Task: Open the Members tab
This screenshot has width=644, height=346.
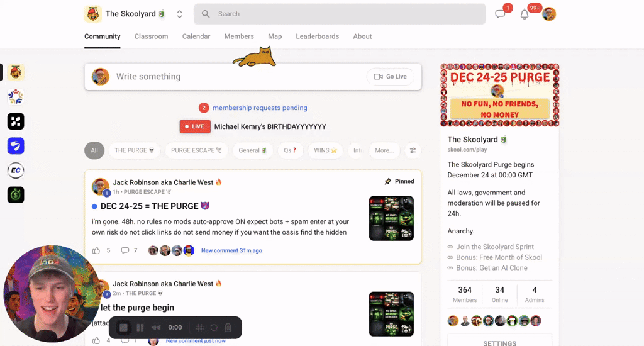Action: (239, 36)
